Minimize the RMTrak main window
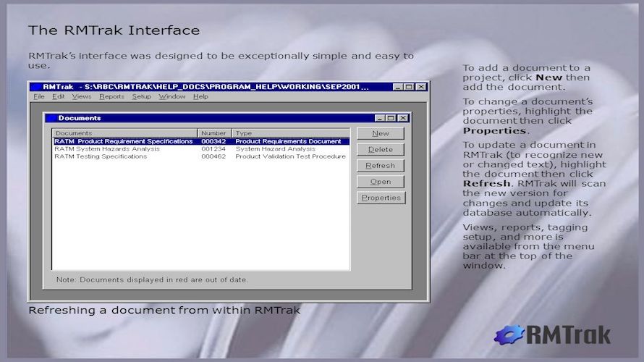The height and width of the screenshot is (362, 644). click(397, 87)
